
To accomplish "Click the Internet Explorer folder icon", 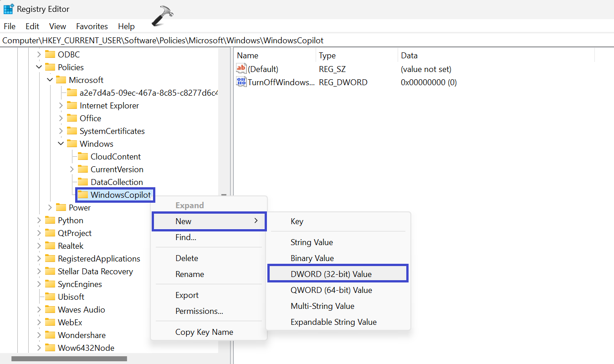I will pyautogui.click(x=72, y=106).
